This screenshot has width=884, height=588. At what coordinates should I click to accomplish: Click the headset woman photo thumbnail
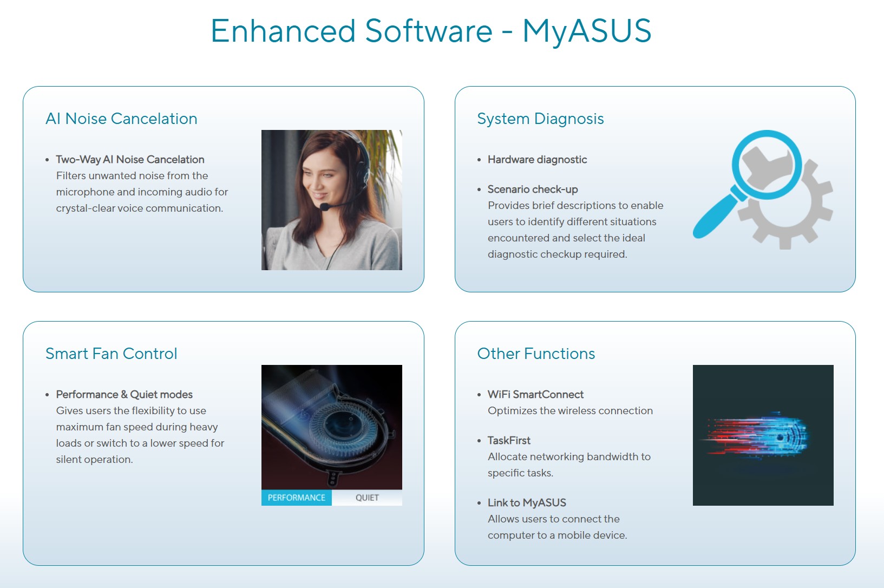tap(332, 200)
